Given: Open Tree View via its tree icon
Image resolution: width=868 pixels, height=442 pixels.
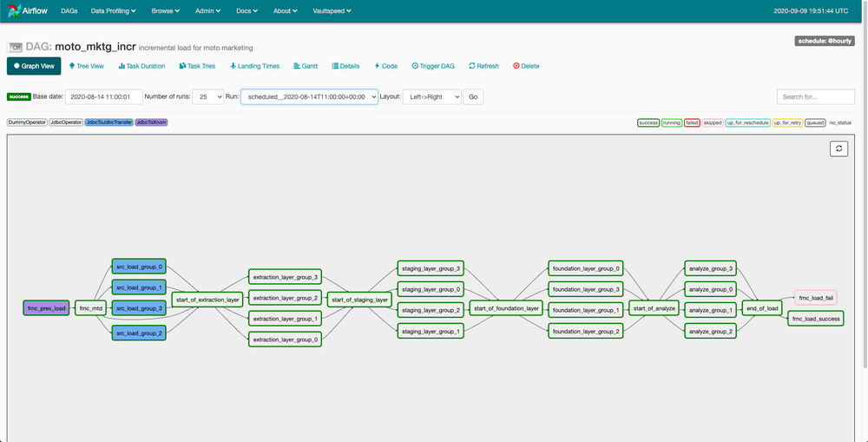Looking at the screenshot, I should pyautogui.click(x=72, y=66).
